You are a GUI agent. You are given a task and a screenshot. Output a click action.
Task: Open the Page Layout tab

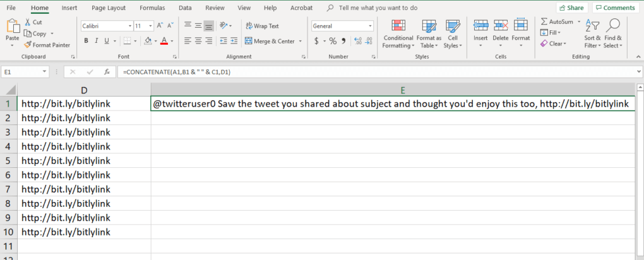(107, 8)
